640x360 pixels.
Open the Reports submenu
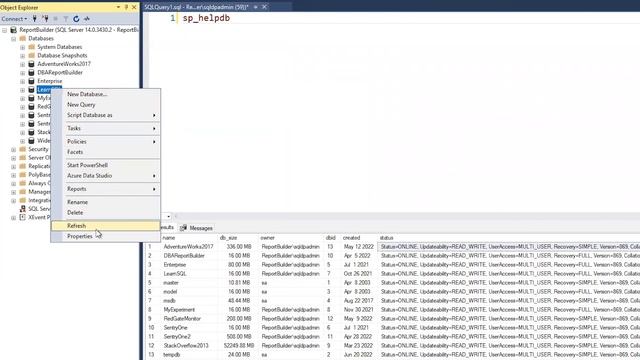(106, 189)
